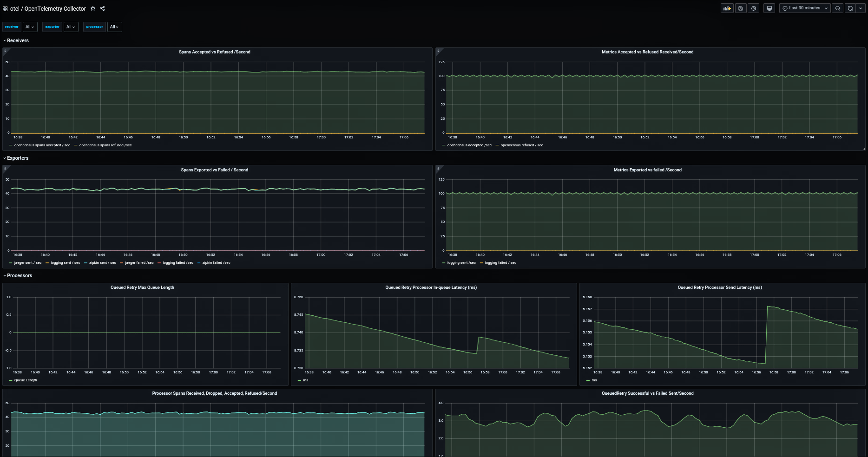The height and width of the screenshot is (457, 868).
Task: Click the Spans Accepted vs Refused panel title
Action: [215, 52]
